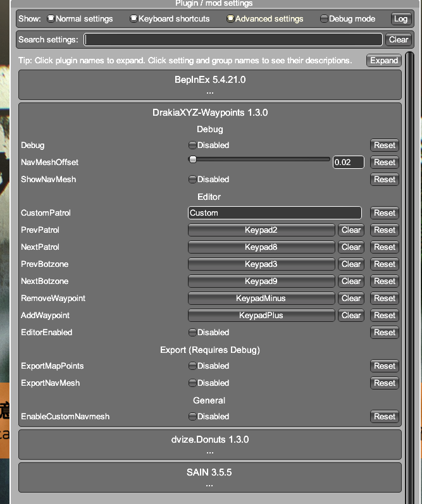This screenshot has width=422, height=504.
Task: Clear the AddWaypoint keybinding
Action: click(351, 316)
